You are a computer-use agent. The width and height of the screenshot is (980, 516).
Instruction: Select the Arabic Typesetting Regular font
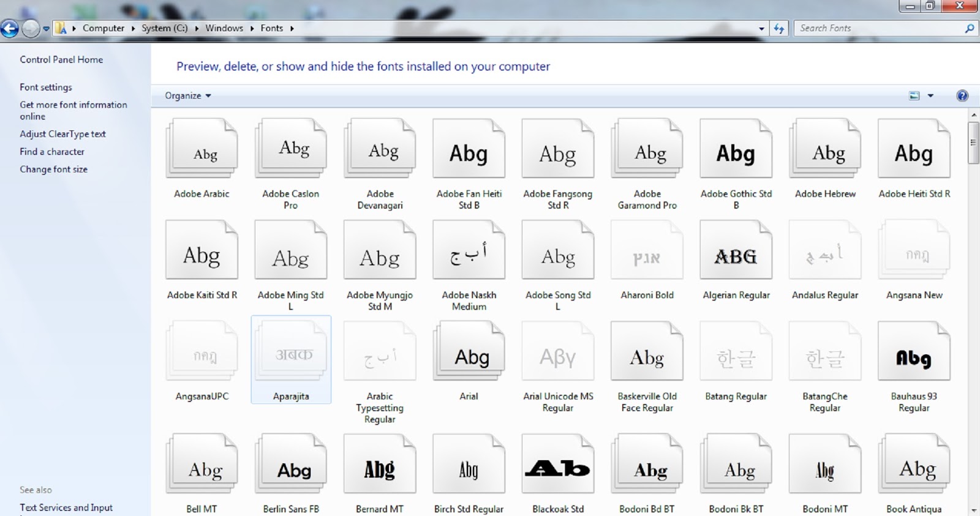(x=380, y=351)
